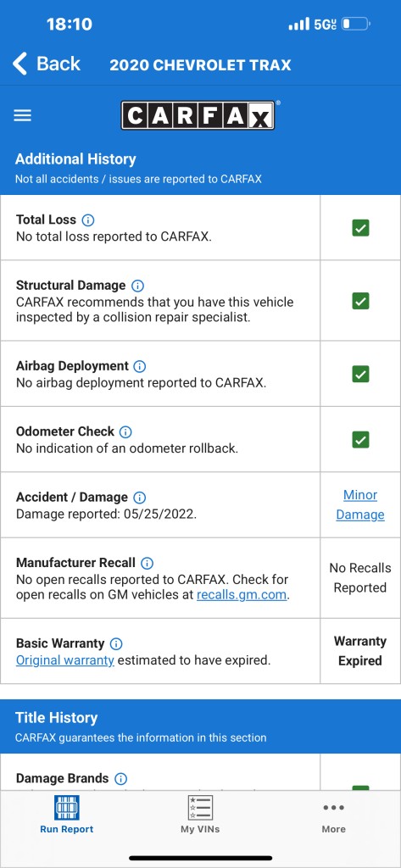
Task: Open the Original warranty link
Action: (64, 660)
